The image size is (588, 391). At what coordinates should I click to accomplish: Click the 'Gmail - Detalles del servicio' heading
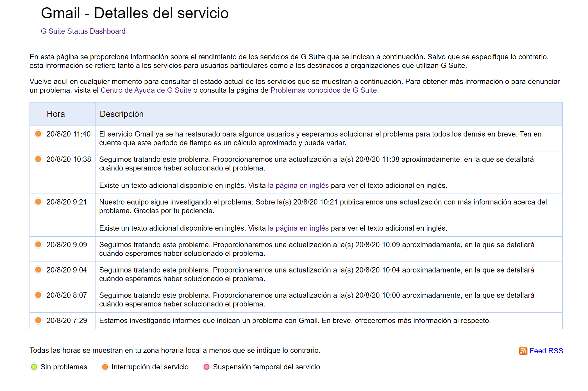135,13
